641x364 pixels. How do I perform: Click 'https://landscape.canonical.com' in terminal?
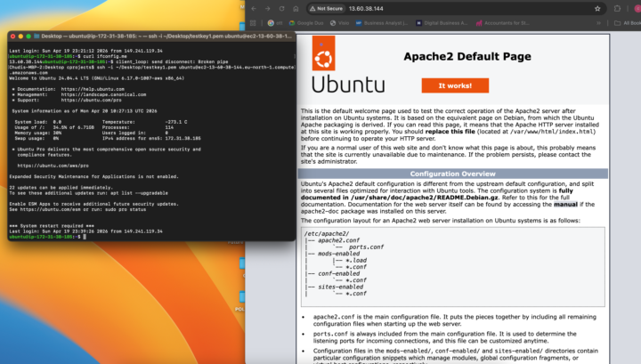tap(103, 94)
